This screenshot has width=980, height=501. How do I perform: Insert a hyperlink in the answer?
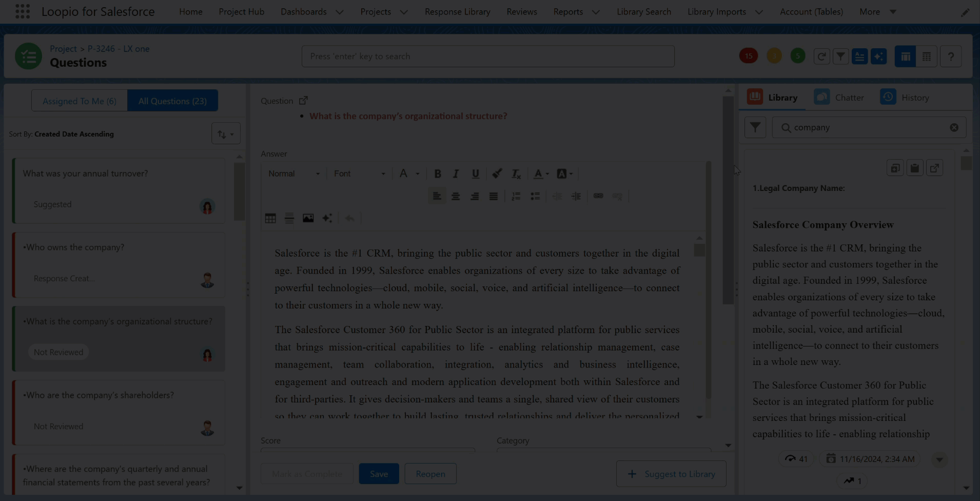point(598,196)
